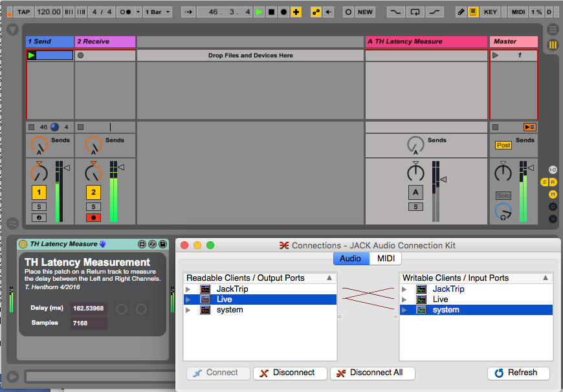Expand JackTrip under Readable Clients
Image resolution: width=563 pixels, height=392 pixels.
click(188, 289)
